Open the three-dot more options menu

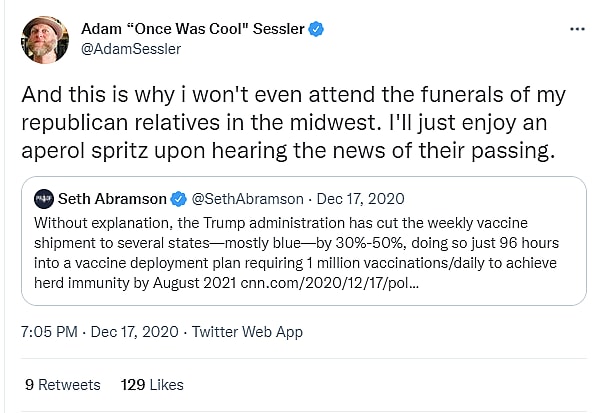click(576, 29)
